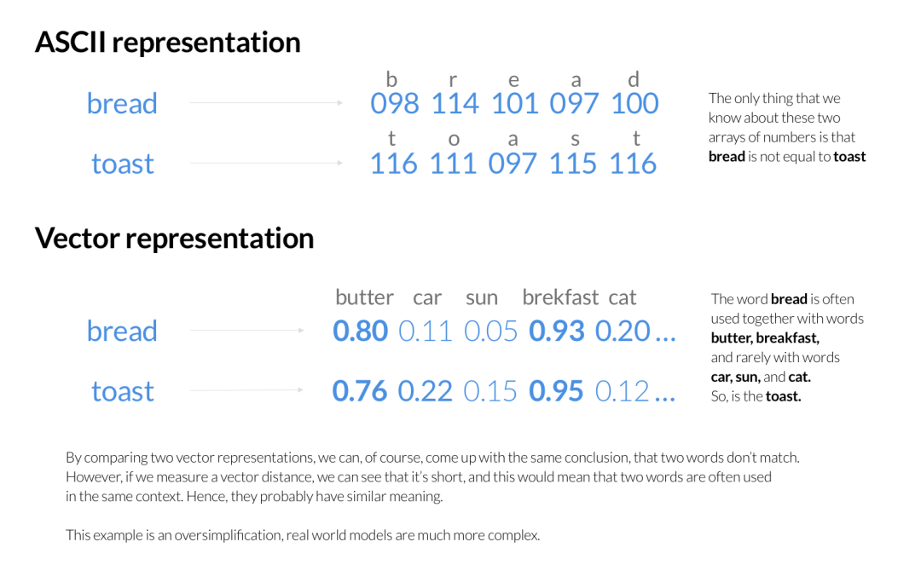Click the "ASCII representation" heading
The width and height of the screenshot is (921, 588).
(167, 43)
